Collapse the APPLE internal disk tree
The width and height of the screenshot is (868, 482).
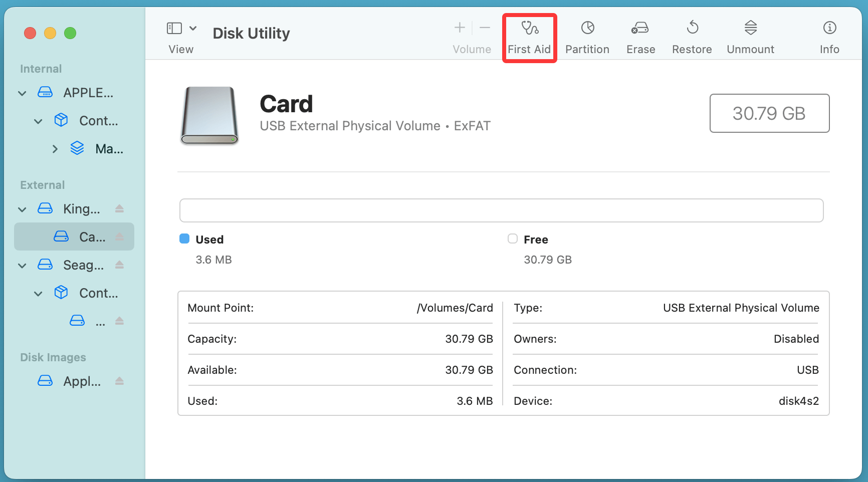point(22,93)
